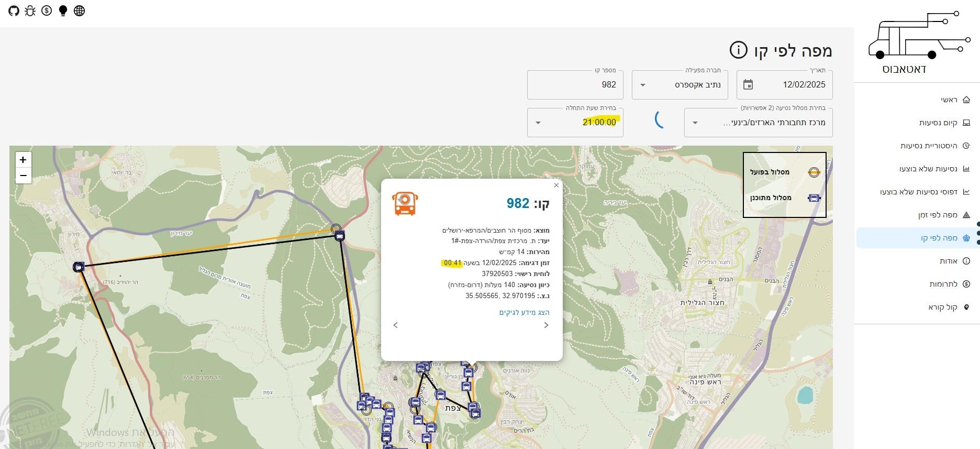Screen dimensions: 980x449
Task: Click the date field showing 12/02/2025
Action: point(784,85)
